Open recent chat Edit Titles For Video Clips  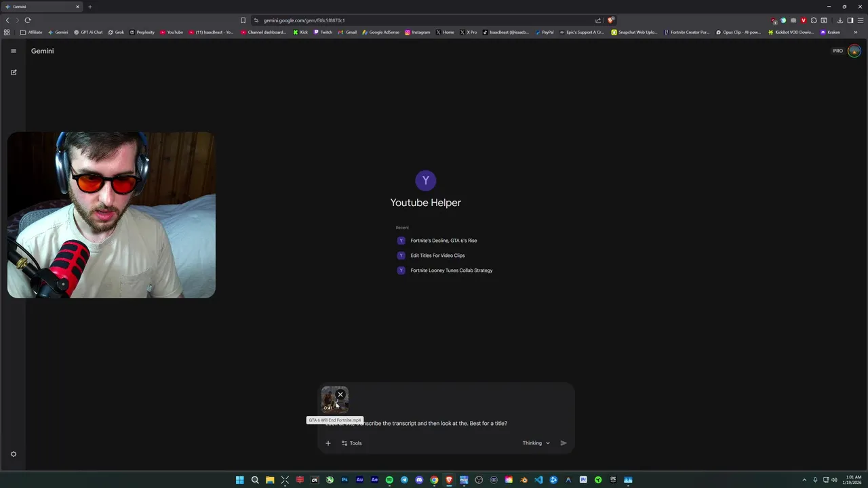point(437,256)
